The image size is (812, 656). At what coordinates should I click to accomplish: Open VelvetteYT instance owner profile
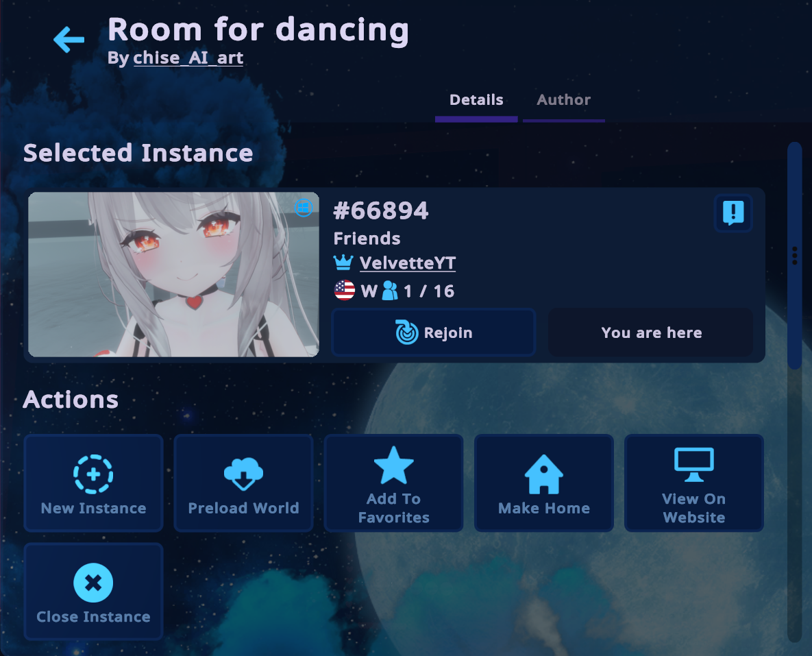(408, 263)
